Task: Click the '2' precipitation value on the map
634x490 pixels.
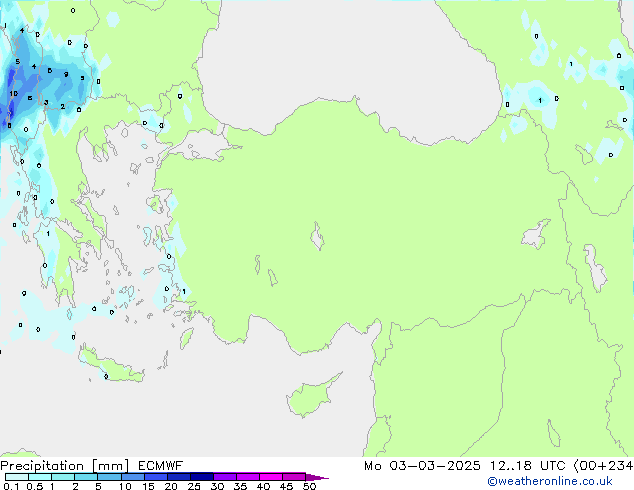Action: [62, 107]
